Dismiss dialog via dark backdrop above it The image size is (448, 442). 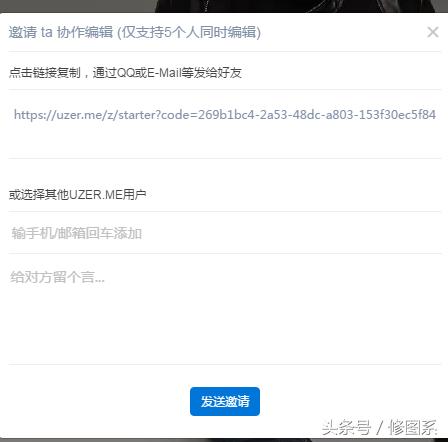point(224,6)
